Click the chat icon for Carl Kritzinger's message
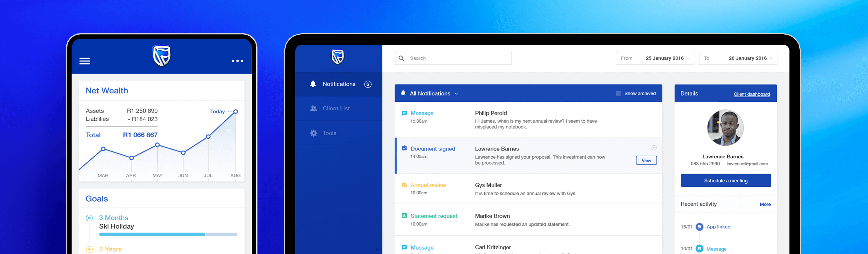The width and height of the screenshot is (868, 254). pos(404,247)
